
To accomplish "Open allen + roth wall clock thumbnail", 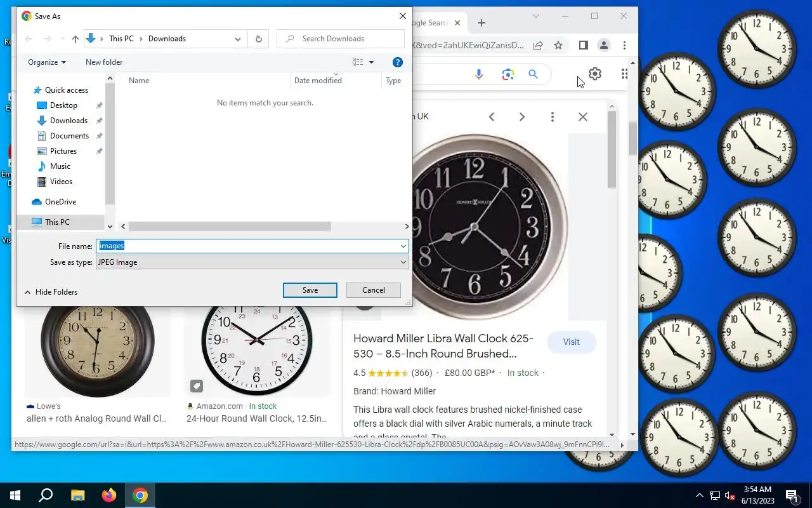I will point(98,351).
